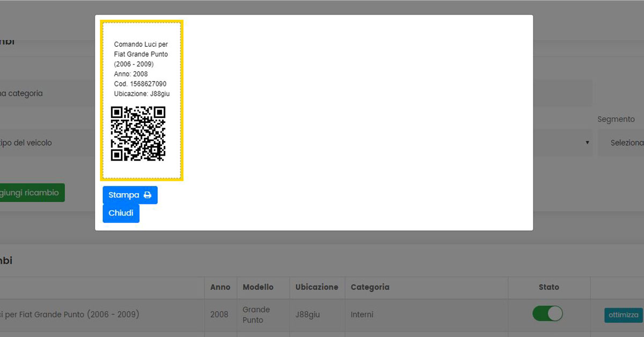Toggle the Stato switch for Grande Punto row
Viewport: 644px width, 337px height.
547,313
